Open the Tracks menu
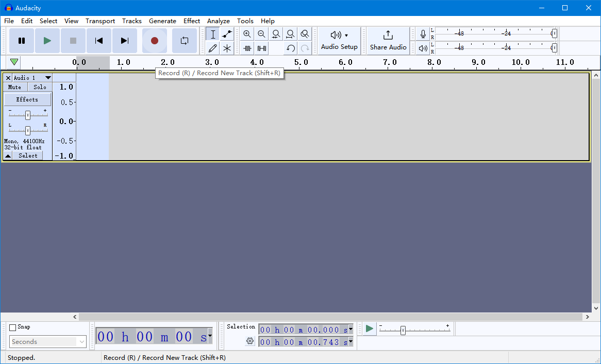Image resolution: width=601 pixels, height=364 pixels. click(132, 21)
